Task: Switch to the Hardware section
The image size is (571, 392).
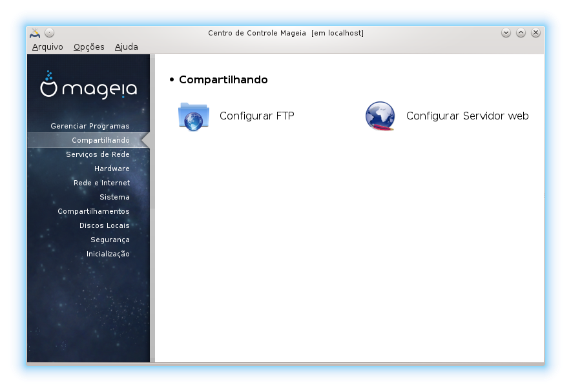Action: click(112, 169)
